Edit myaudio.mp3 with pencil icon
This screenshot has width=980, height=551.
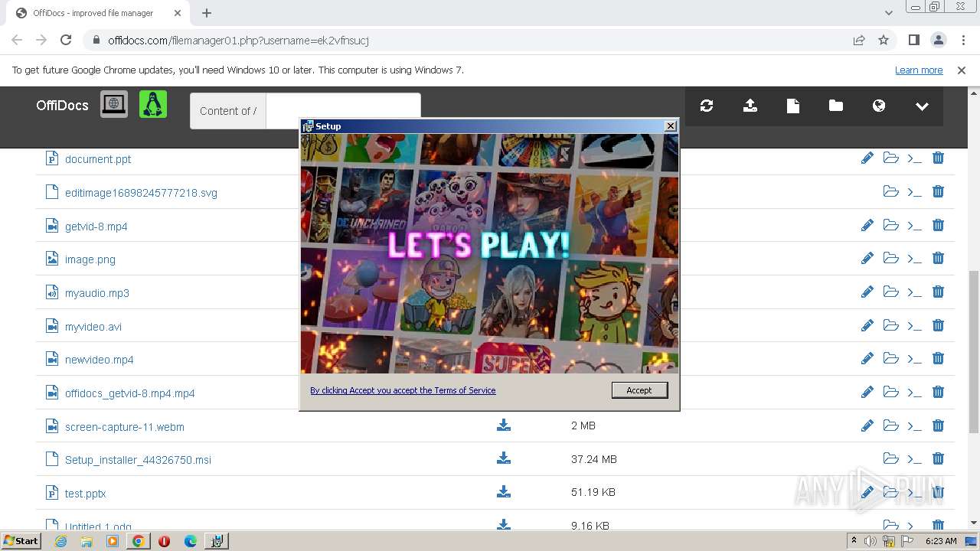pyautogui.click(x=867, y=292)
